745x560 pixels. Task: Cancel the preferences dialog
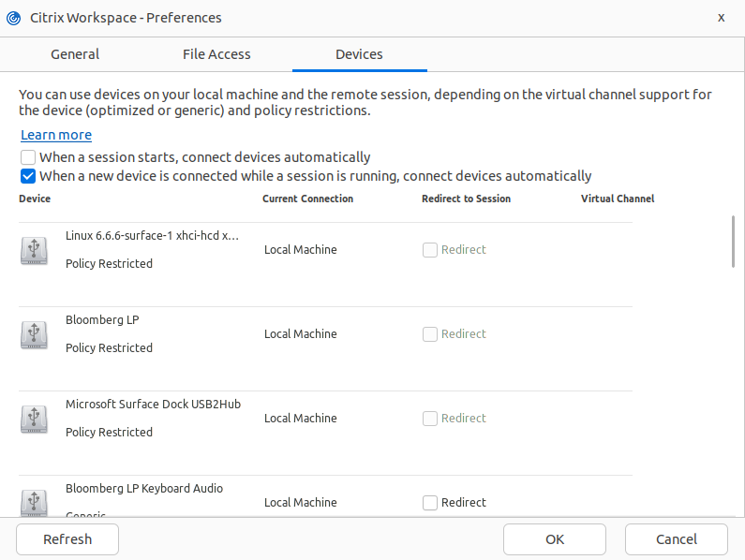point(676,539)
